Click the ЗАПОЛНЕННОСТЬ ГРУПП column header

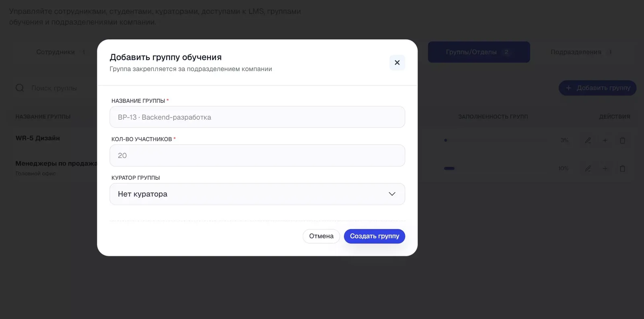click(493, 117)
